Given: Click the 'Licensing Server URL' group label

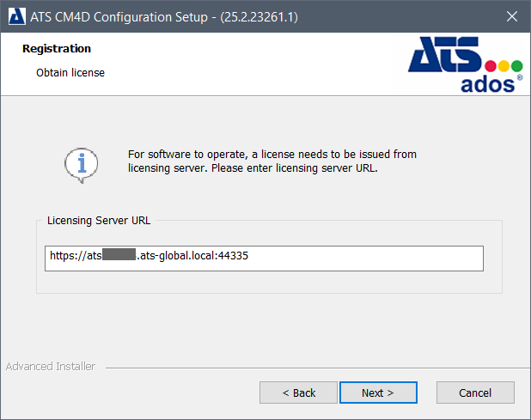Looking at the screenshot, I should click(101, 220).
